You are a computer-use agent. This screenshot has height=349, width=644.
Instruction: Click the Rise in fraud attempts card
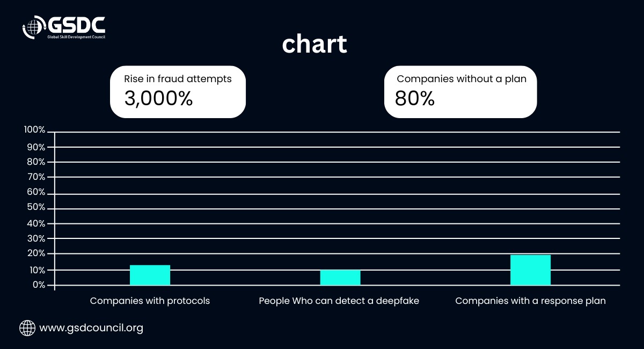pos(178,92)
